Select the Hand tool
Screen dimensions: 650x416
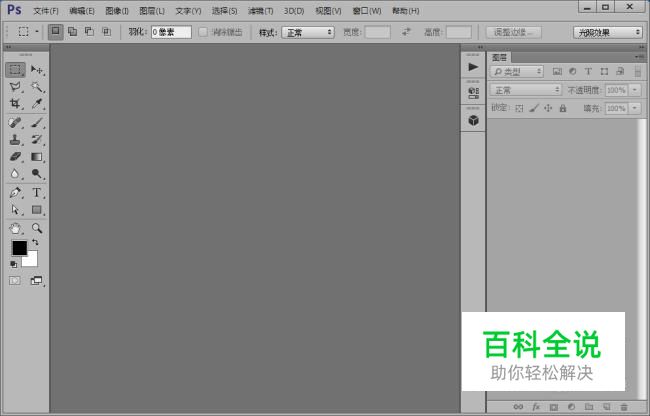pyautogui.click(x=15, y=228)
